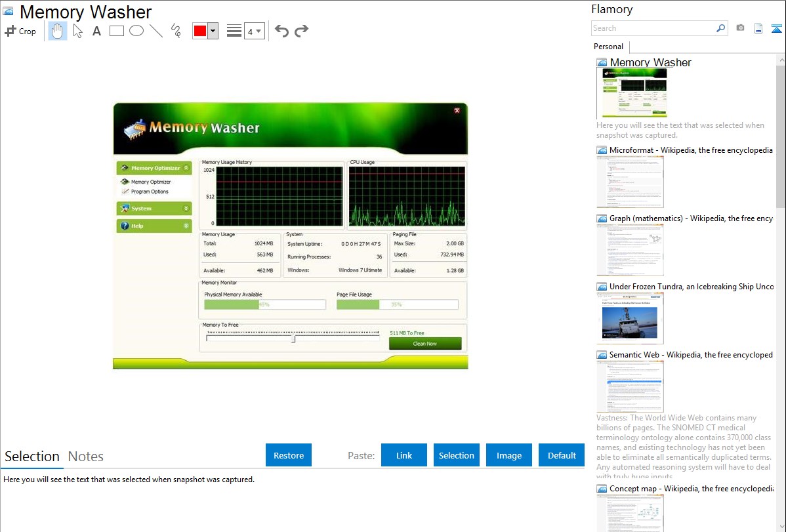
Task: Click the Flamory list vertical scrollbar
Action: point(781,135)
